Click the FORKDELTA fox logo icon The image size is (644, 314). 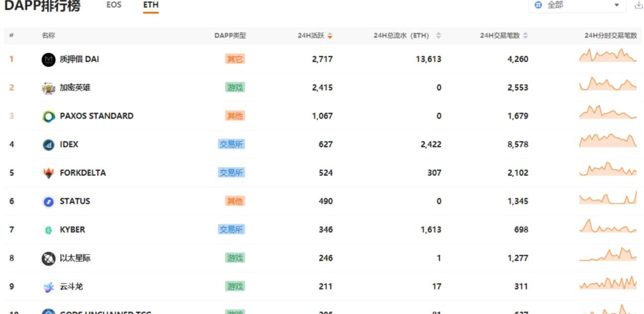48,173
